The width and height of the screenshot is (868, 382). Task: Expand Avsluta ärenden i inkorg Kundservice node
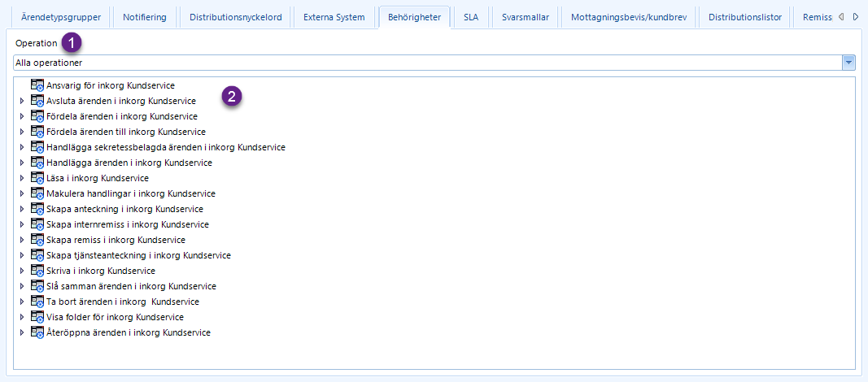pyautogui.click(x=22, y=101)
